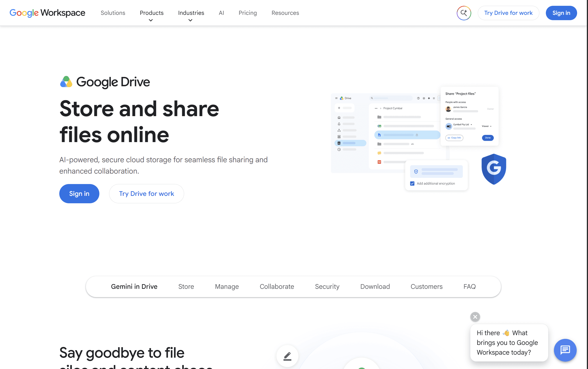Select the Security tab
The image size is (588, 369).
tap(327, 286)
